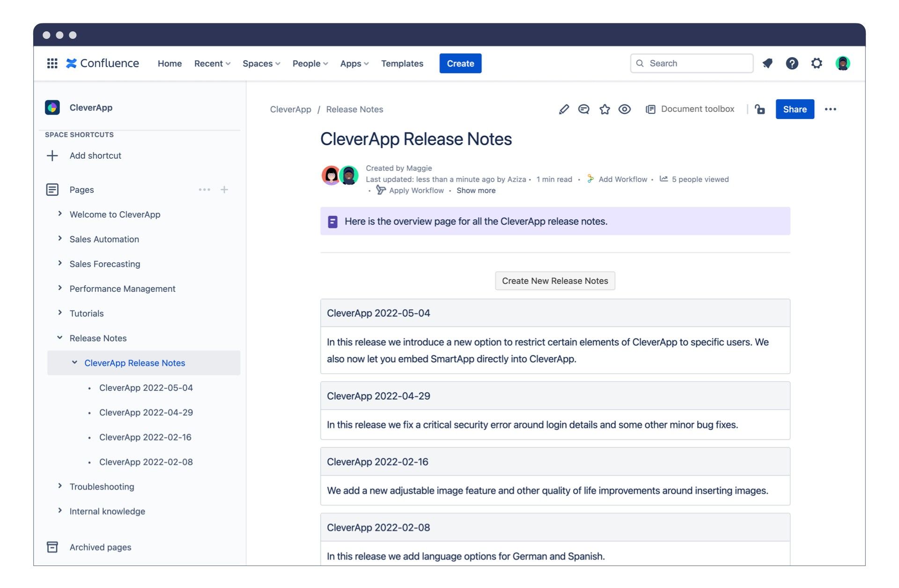The height and width of the screenshot is (588, 899).
Task: Click Create New Release Notes button
Action: click(555, 281)
